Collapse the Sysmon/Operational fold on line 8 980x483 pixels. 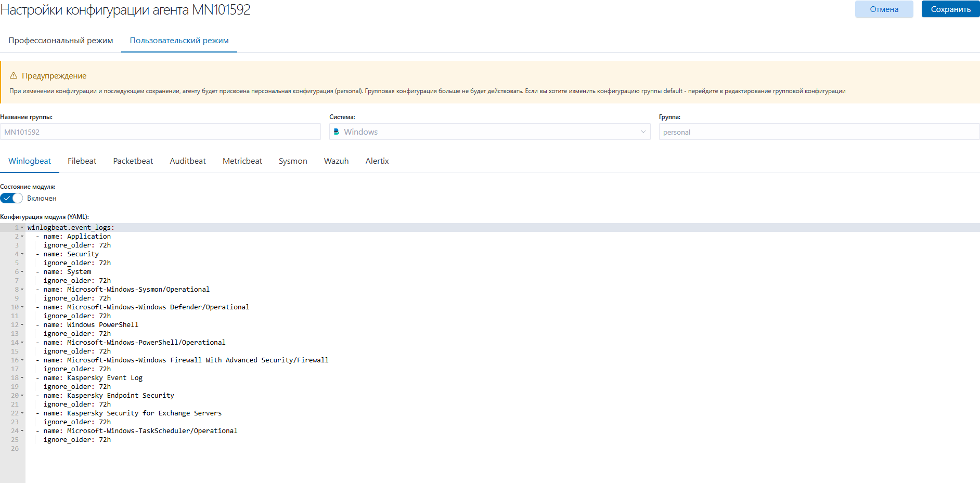(x=22, y=290)
